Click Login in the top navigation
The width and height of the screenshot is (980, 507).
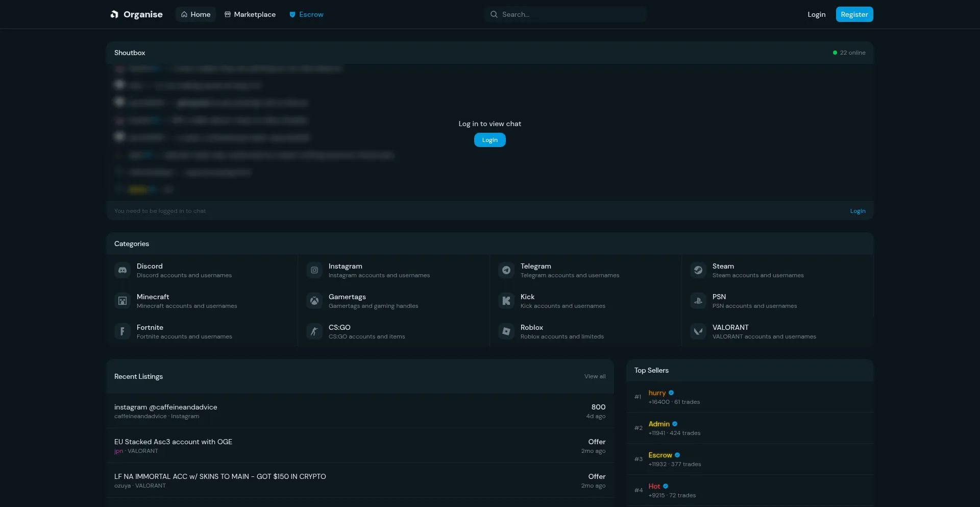[817, 14]
